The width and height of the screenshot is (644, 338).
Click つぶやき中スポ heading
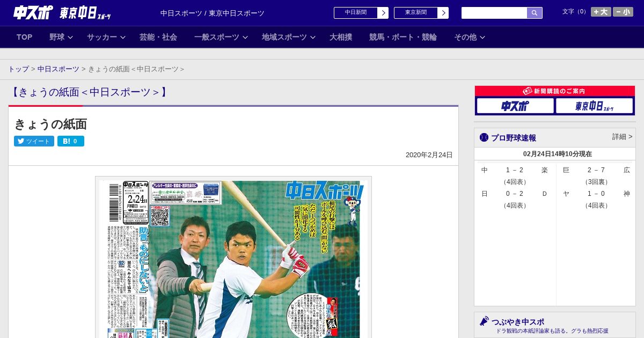pos(518,322)
